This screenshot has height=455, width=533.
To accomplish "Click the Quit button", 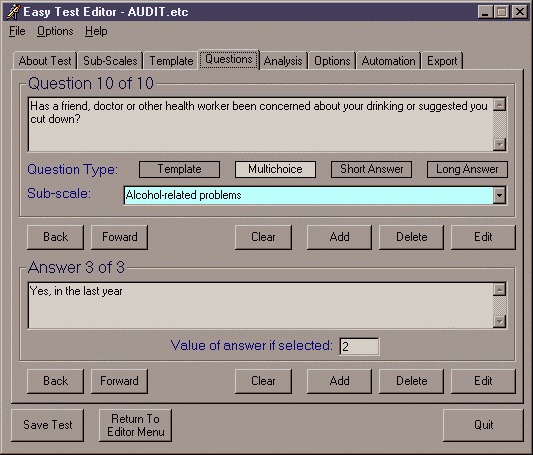I will 483,425.
